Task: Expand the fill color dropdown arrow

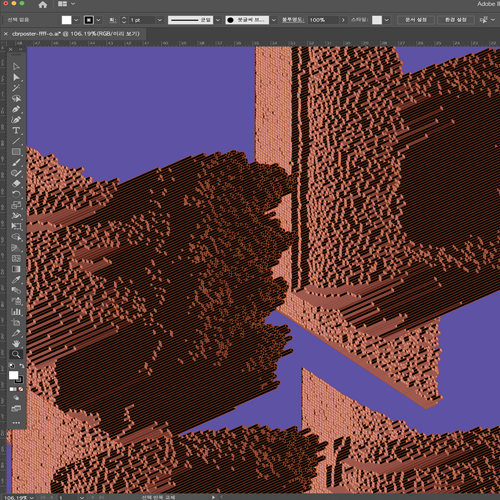Action: pos(76,20)
